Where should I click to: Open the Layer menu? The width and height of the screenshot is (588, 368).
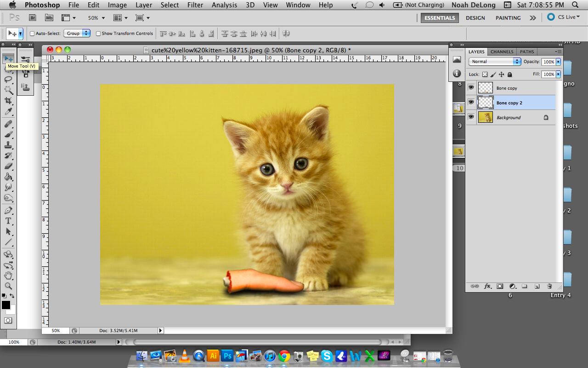144,5
